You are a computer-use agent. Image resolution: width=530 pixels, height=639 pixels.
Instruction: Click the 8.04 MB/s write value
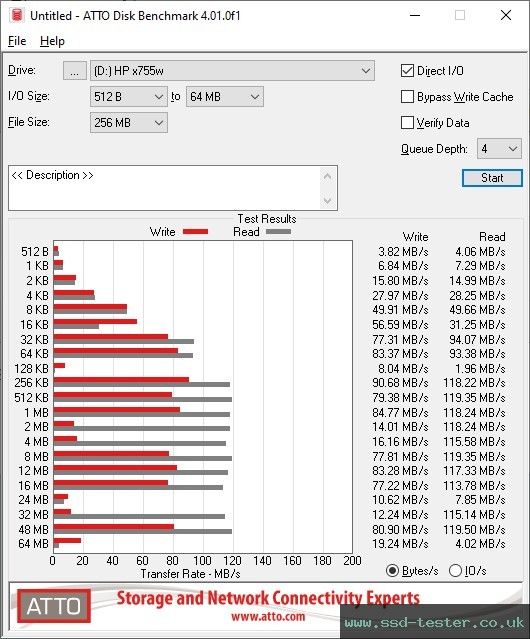(x=403, y=369)
